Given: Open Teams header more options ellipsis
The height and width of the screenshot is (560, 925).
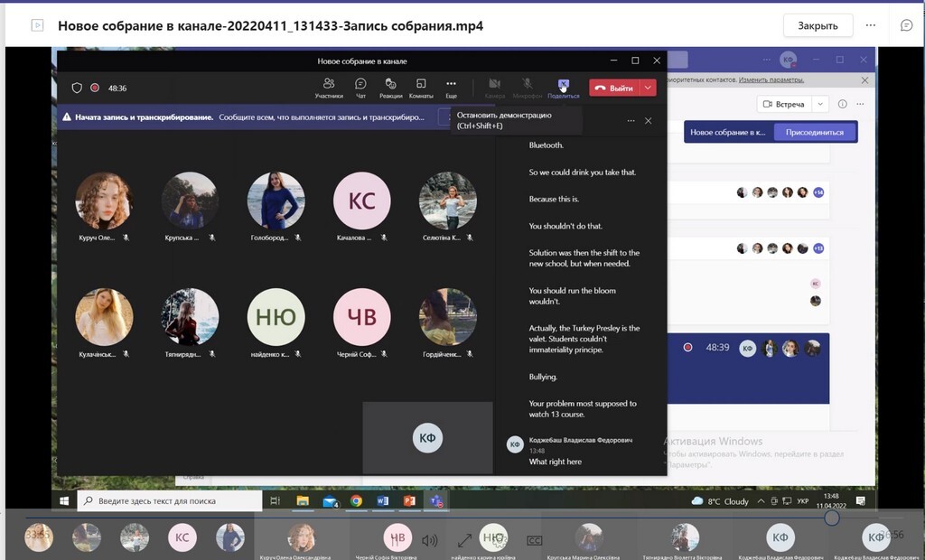Looking at the screenshot, I should pyautogui.click(x=766, y=60).
